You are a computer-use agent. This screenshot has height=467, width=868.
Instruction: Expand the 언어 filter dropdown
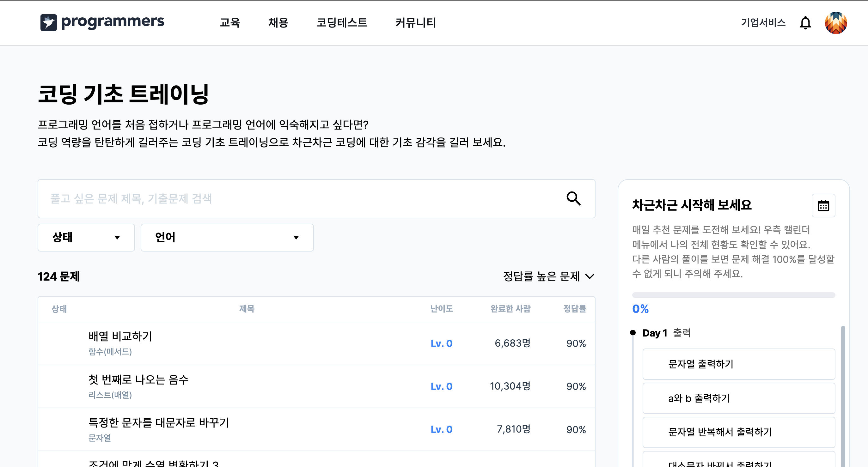(x=227, y=237)
